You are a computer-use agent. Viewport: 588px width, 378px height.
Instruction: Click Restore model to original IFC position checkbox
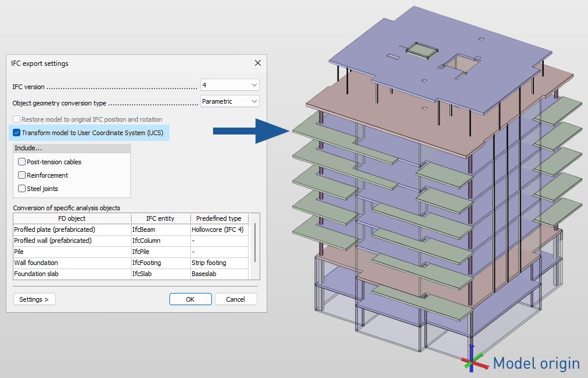[x=16, y=119]
